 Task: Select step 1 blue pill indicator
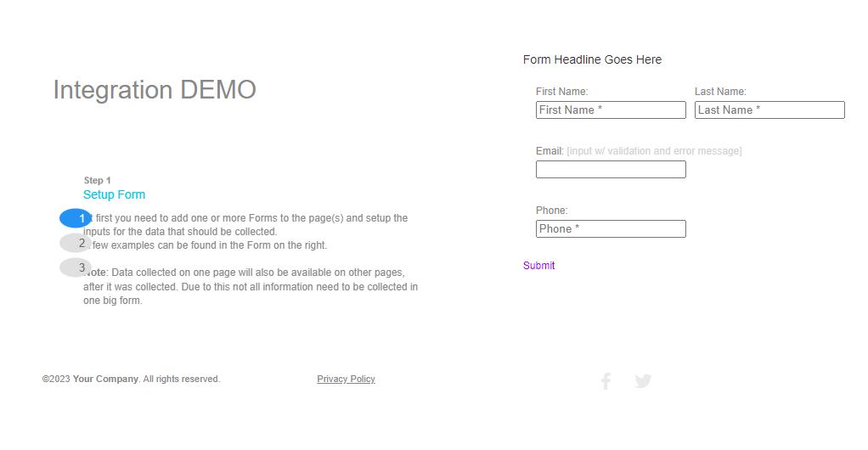tap(76, 218)
